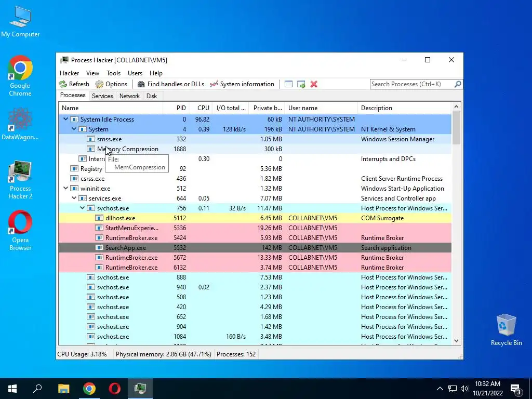Open My Computer desktop icon
Screen dimensions: 532x399
20,21
